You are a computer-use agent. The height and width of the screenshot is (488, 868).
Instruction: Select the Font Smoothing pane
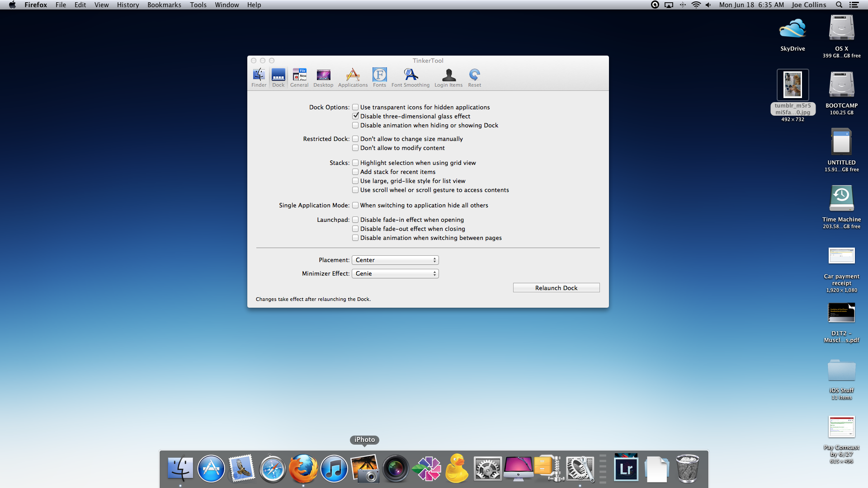410,77
